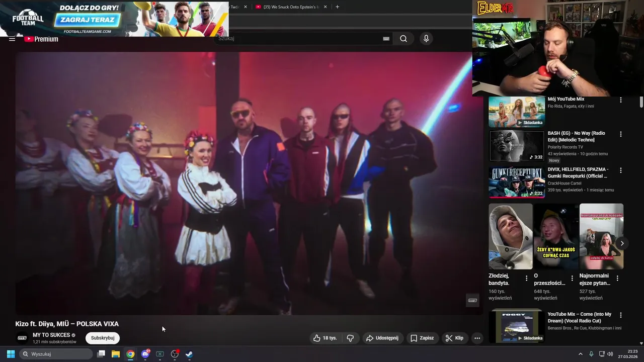Screen dimensions: 644x362
Task: Open options for BASH (EG) No Way video
Action: point(620,134)
